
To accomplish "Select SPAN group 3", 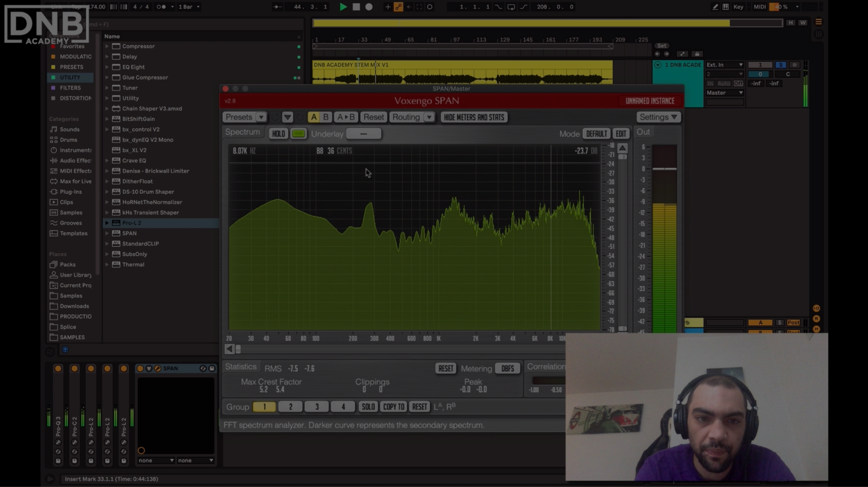I will 317,407.
